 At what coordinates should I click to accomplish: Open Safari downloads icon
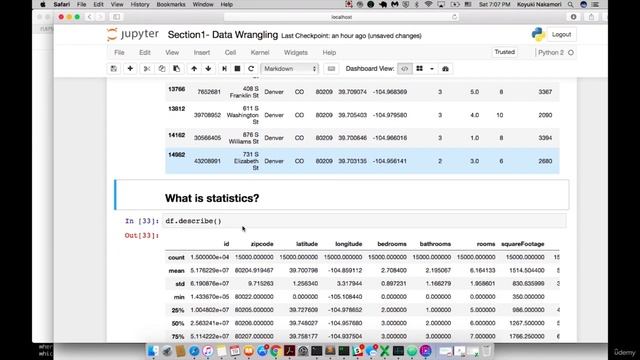coord(573,17)
